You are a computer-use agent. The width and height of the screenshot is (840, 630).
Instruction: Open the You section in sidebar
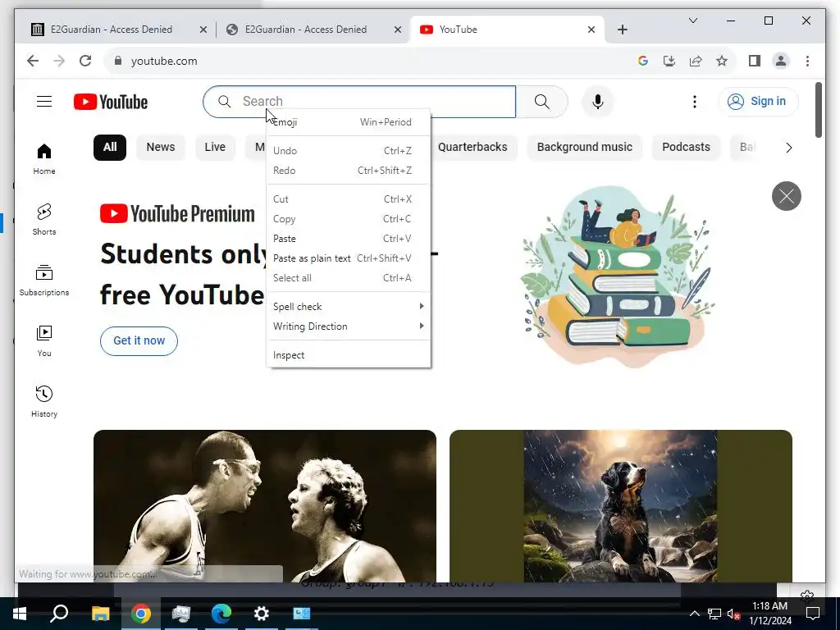pyautogui.click(x=44, y=341)
